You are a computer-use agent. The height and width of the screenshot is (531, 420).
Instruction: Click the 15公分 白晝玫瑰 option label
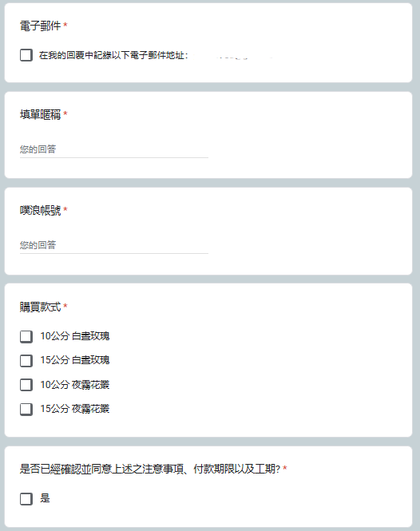75,360
